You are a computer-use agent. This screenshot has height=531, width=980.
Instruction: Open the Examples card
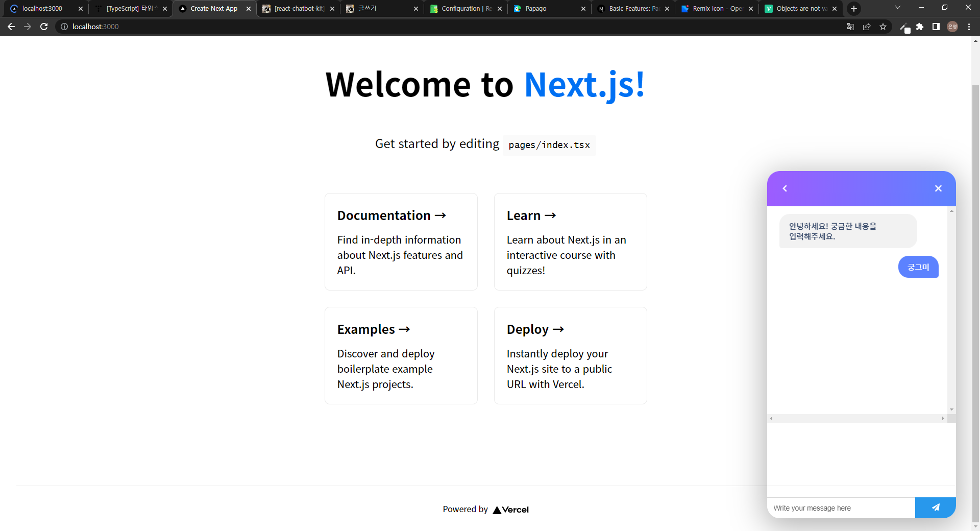tap(401, 355)
